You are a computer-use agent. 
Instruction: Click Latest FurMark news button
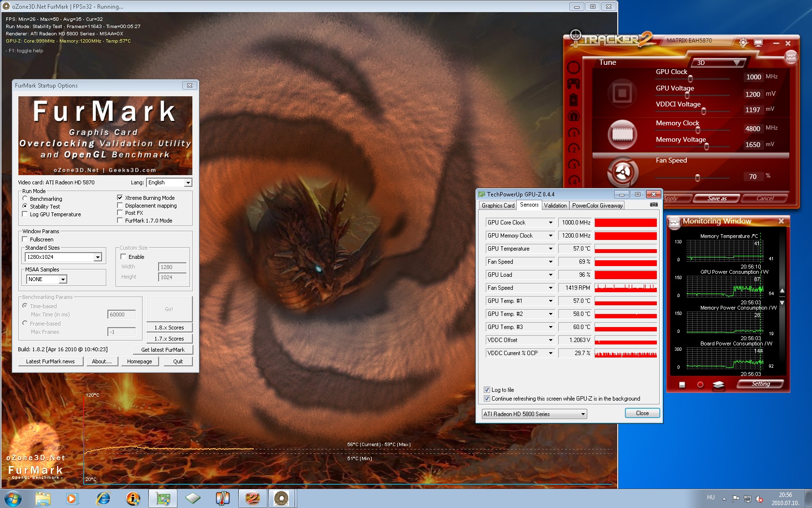50,361
